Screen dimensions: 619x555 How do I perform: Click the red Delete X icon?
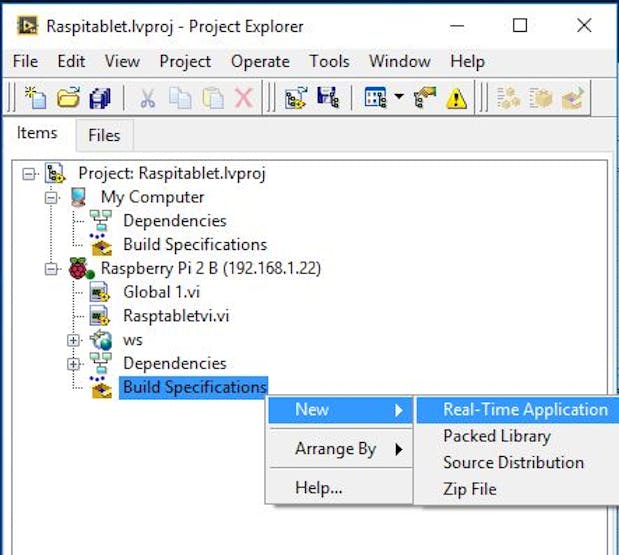(244, 98)
